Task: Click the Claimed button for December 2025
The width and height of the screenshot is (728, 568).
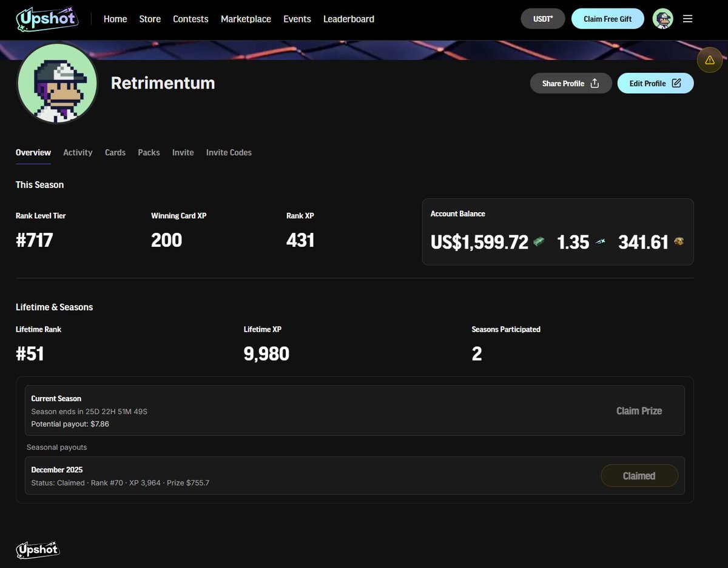Action: click(639, 476)
